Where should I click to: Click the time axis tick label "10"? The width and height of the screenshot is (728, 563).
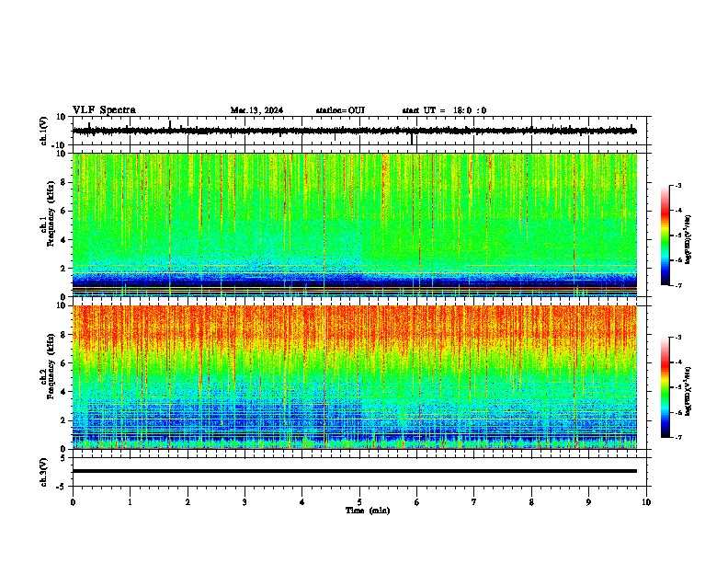pos(646,502)
